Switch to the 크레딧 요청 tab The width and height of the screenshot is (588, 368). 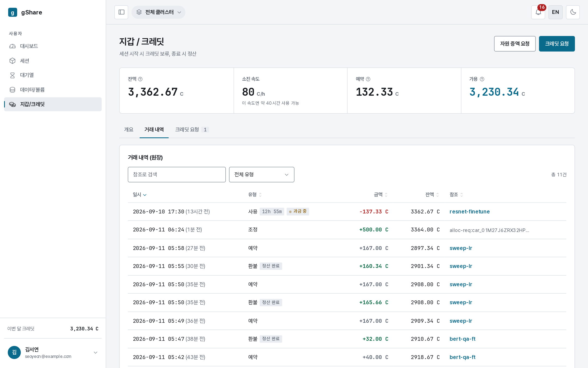[192, 129]
